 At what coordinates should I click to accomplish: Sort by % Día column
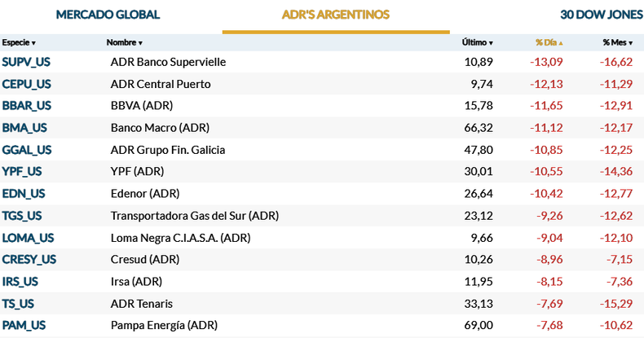pos(549,42)
